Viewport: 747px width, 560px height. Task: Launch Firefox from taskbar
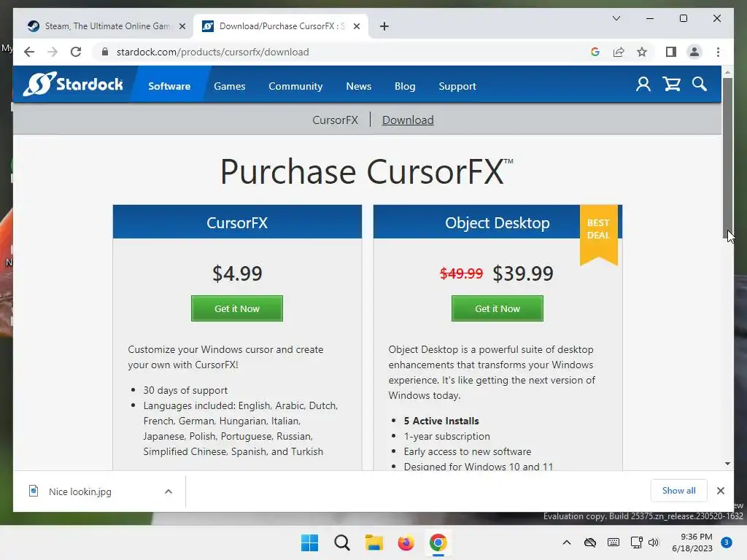(406, 542)
